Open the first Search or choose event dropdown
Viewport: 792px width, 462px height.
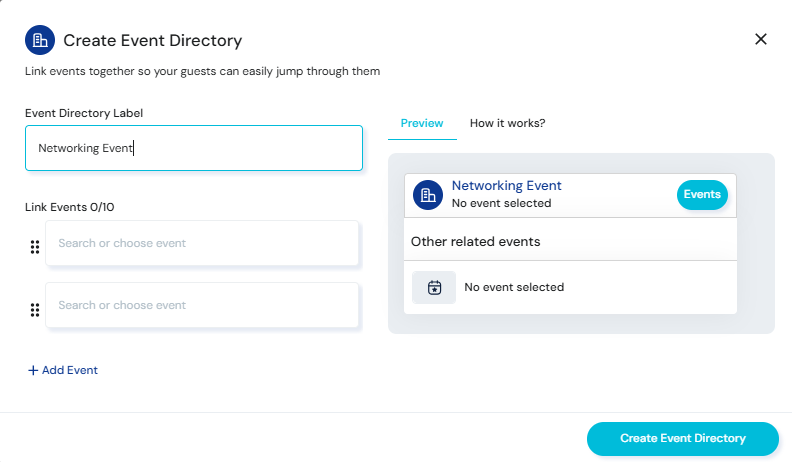[x=202, y=243]
